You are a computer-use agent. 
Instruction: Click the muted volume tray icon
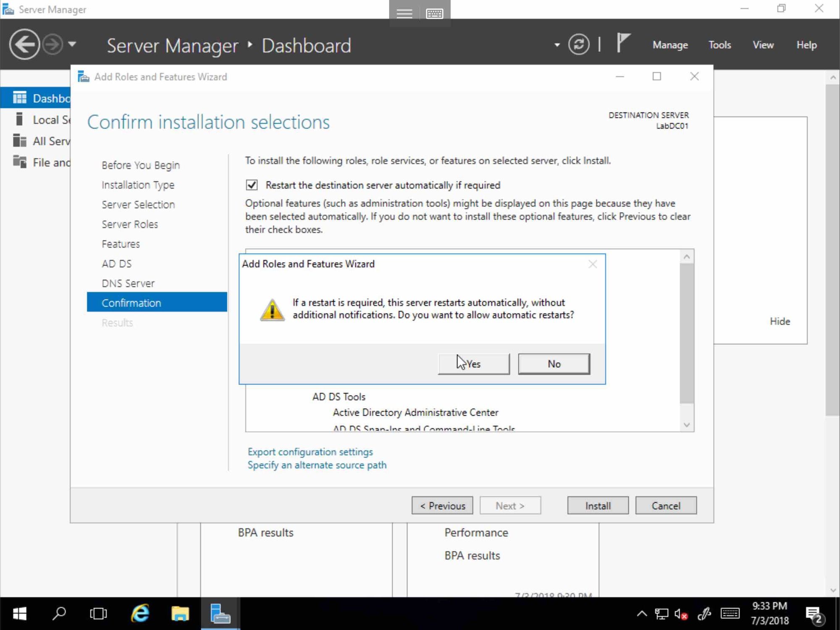pos(681,614)
